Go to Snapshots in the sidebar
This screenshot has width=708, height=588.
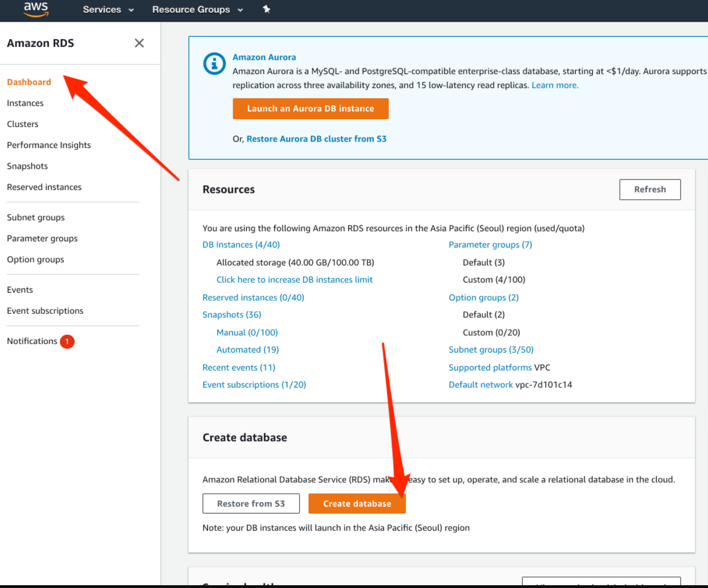click(27, 166)
